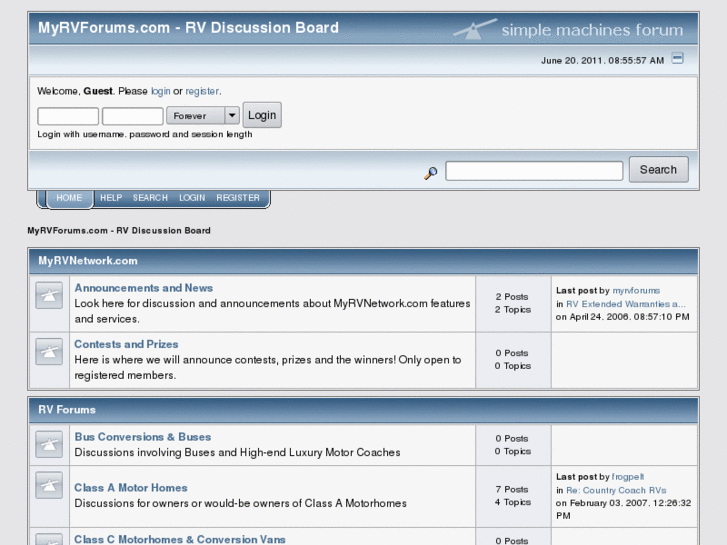This screenshot has width=727, height=545.
Task: Click the Class A Motor Homes board icon
Action: [x=49, y=485]
